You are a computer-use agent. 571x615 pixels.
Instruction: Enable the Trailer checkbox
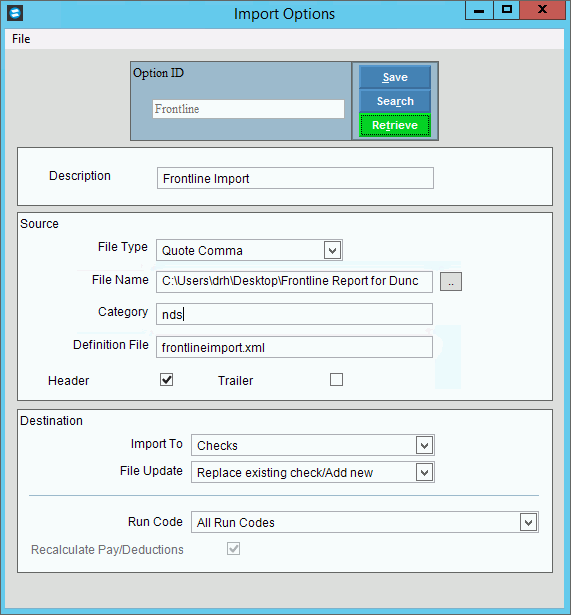click(336, 380)
